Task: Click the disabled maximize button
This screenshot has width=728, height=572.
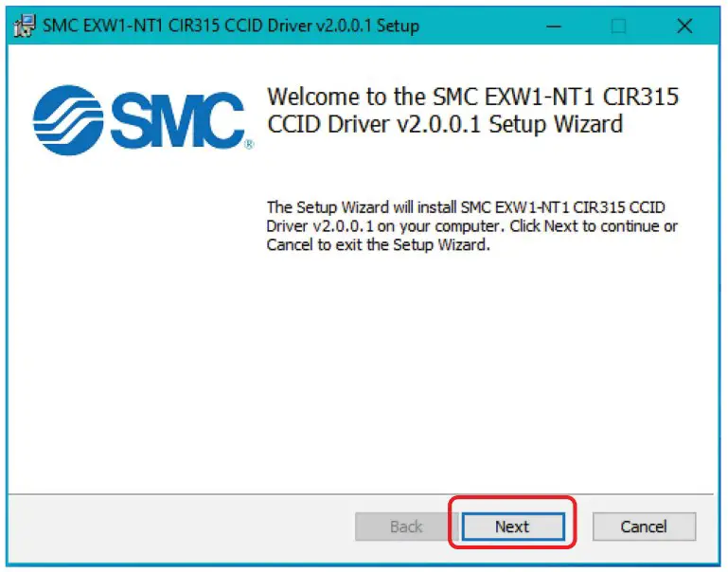Action: coord(618,26)
